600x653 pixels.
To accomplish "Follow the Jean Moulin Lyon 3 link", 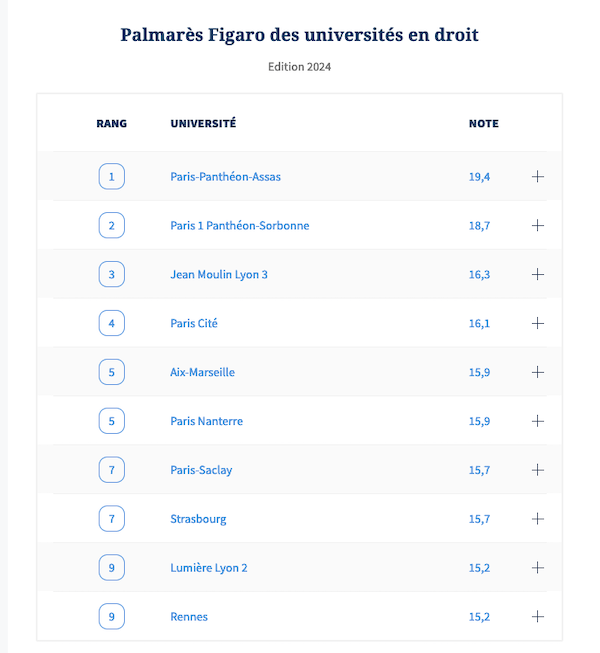I will pos(219,275).
